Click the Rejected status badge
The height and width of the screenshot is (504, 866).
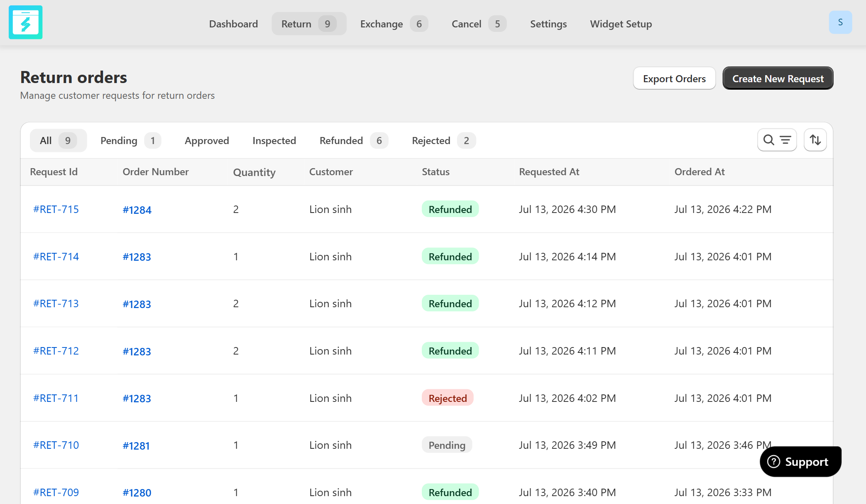tap(448, 398)
